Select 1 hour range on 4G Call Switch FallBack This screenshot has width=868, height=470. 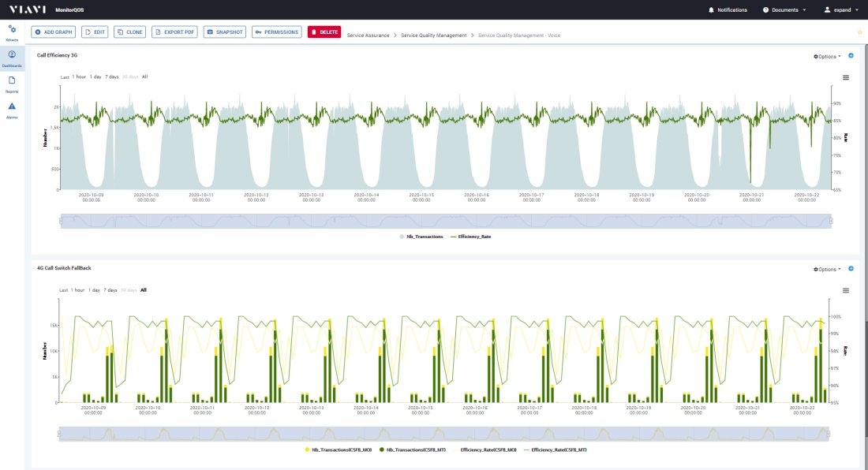[x=77, y=290]
